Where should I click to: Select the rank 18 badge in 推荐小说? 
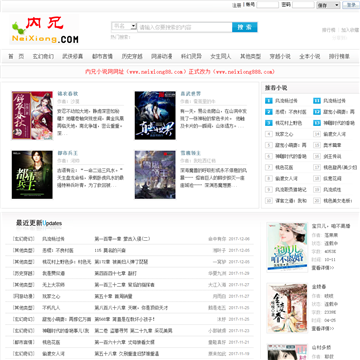point(317,178)
